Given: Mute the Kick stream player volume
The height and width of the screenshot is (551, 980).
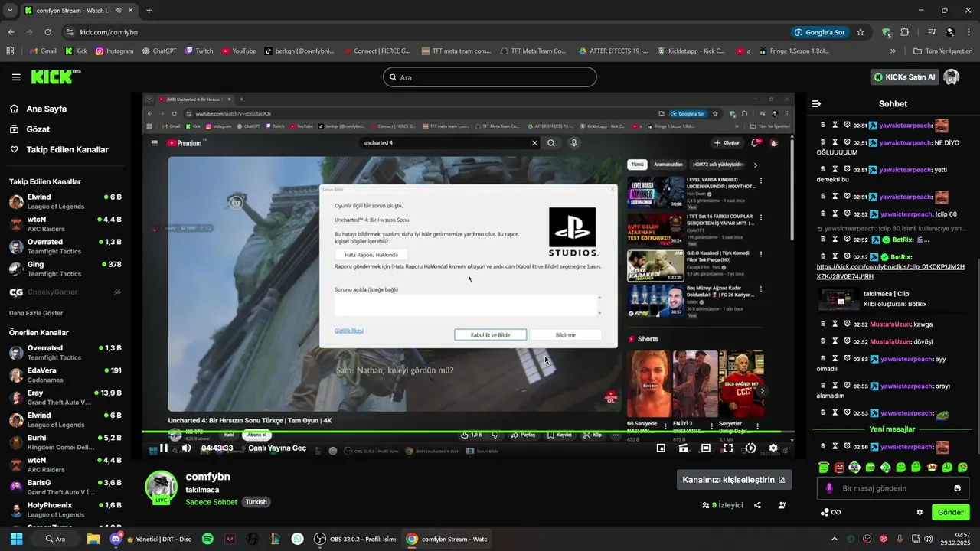Looking at the screenshot, I should pyautogui.click(x=186, y=448).
